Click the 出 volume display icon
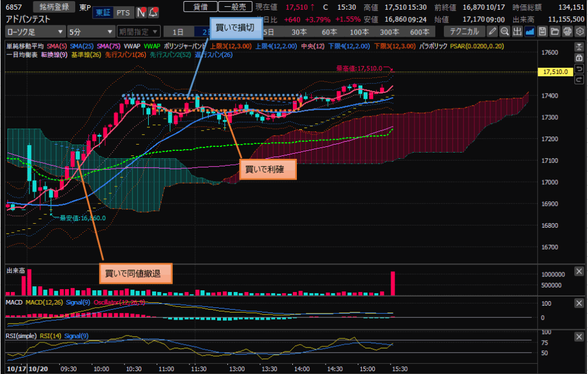The image size is (588, 374). coord(517,32)
